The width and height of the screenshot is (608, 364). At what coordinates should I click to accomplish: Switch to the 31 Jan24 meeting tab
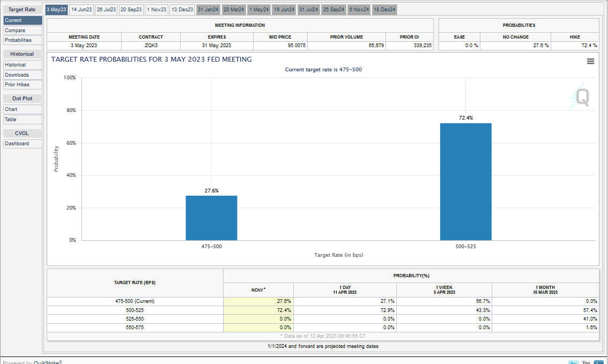coord(208,10)
